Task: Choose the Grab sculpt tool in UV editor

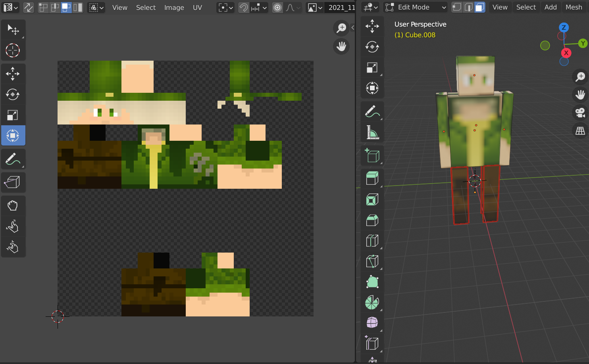Action: point(13,205)
